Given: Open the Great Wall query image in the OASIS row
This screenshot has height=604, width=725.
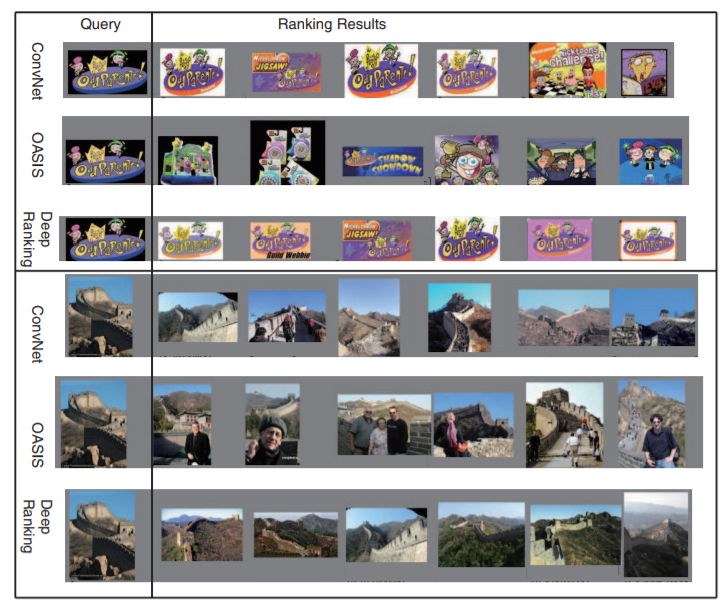Looking at the screenshot, I should 93,424.
